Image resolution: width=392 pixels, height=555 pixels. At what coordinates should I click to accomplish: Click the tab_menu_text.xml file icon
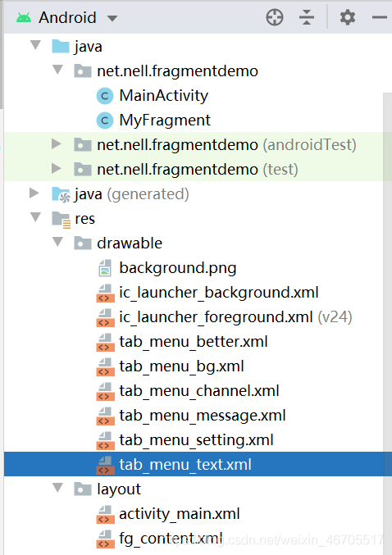coord(105,465)
